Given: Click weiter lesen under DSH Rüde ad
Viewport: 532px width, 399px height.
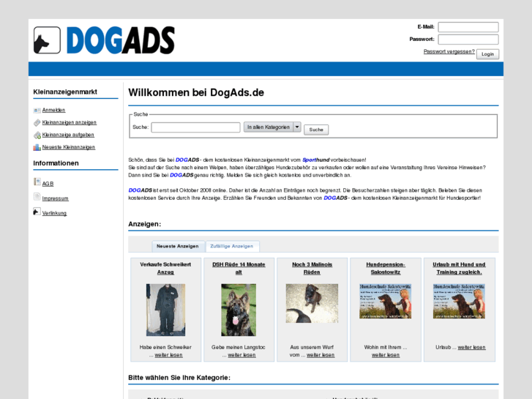Looking at the screenshot, I should (x=242, y=355).
